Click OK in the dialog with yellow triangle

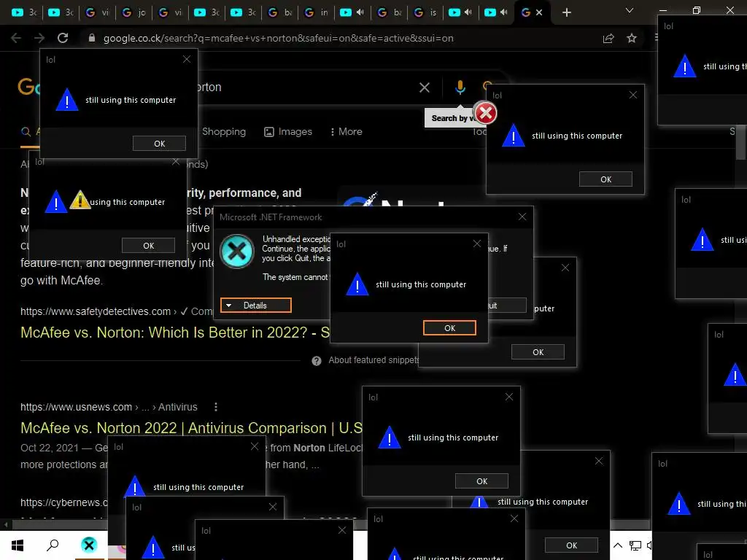coord(149,246)
